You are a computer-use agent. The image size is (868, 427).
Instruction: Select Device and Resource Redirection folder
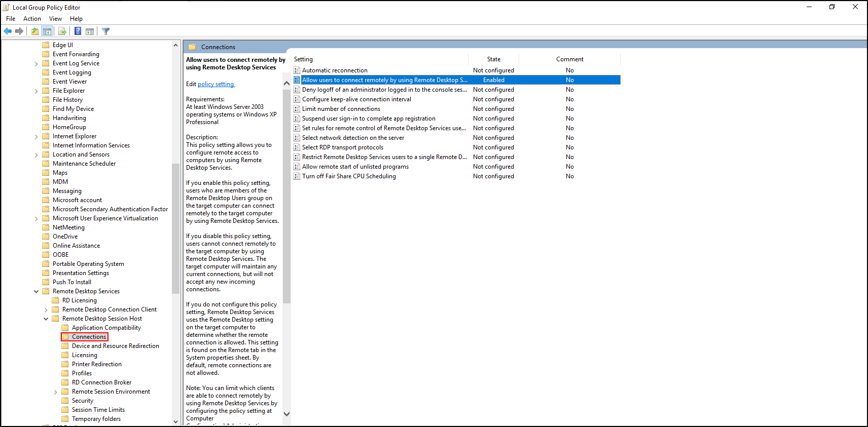tap(116, 346)
